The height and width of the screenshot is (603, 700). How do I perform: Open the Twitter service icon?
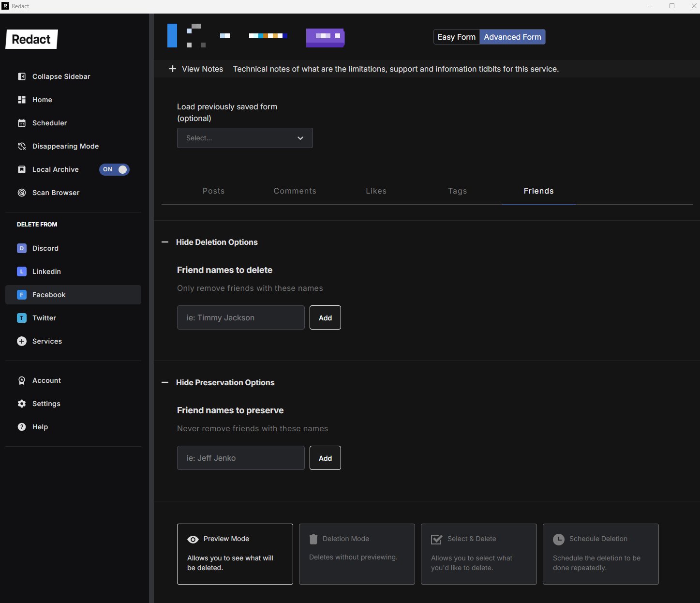point(22,318)
